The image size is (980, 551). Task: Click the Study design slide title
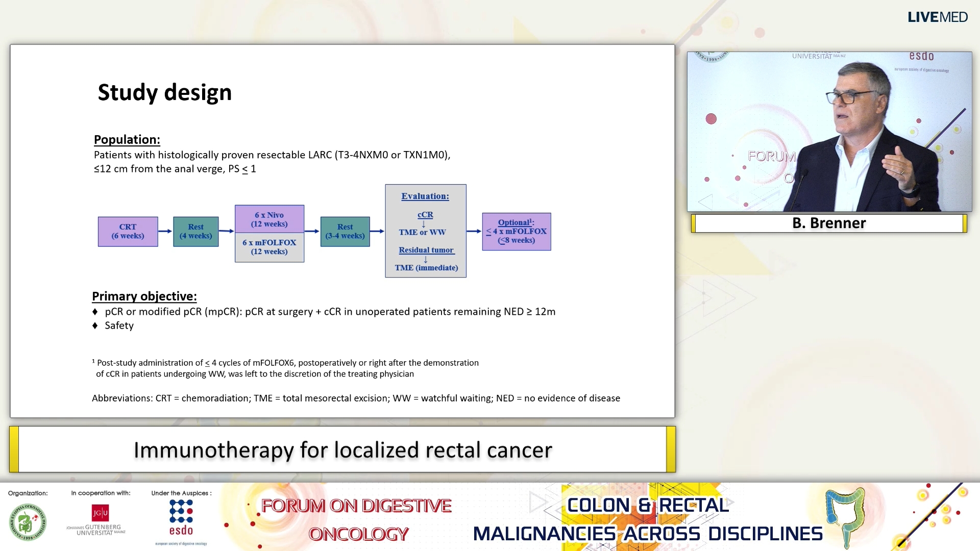[x=165, y=92]
